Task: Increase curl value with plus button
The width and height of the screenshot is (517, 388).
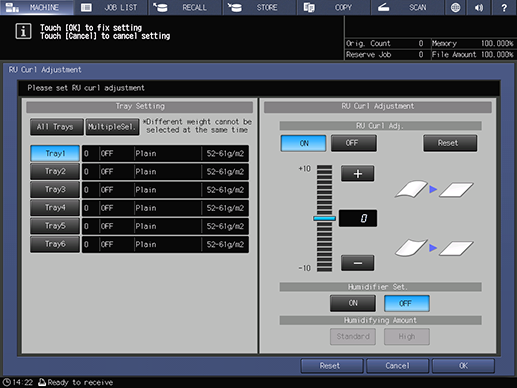Action: tap(357, 174)
